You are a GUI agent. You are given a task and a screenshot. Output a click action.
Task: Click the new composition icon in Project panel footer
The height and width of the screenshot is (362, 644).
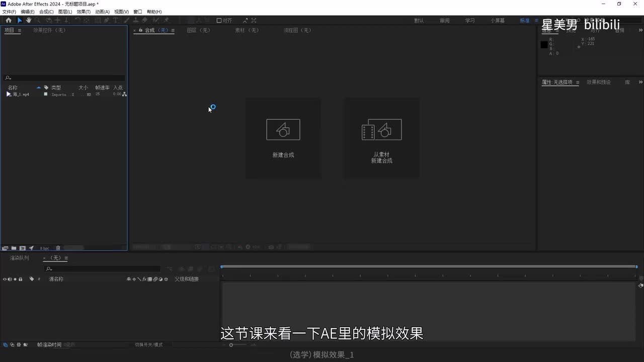coord(23,248)
